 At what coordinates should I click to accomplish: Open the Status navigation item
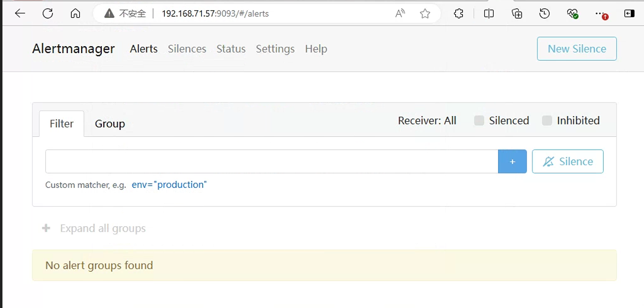[231, 49]
